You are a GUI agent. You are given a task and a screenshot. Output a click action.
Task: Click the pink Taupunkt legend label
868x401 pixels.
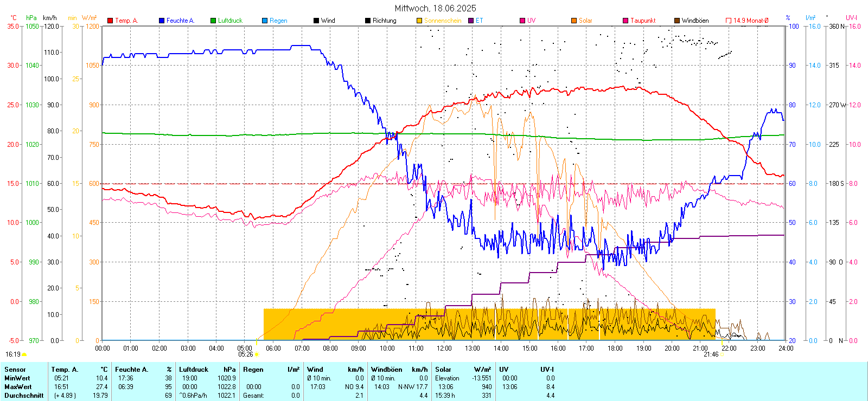tap(643, 21)
